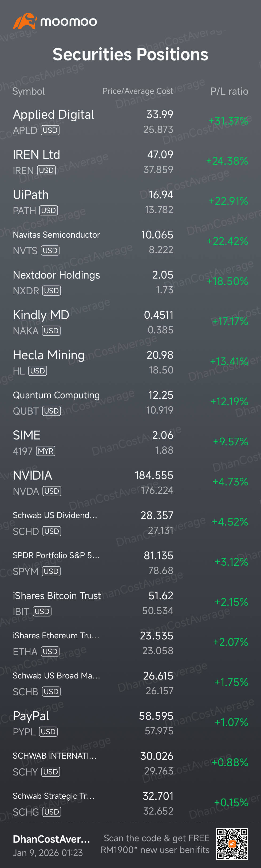Select the Symbol column header
Screen dimensions: 261x868
(29, 91)
